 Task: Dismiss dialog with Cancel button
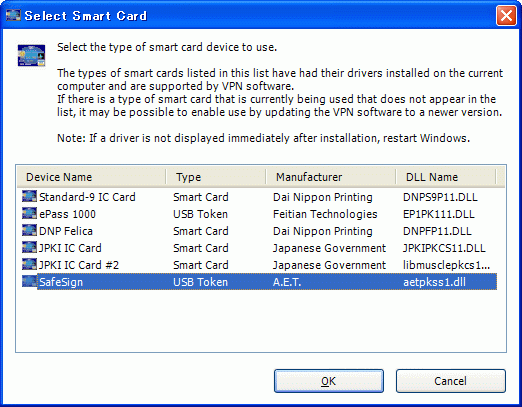pyautogui.click(x=451, y=381)
